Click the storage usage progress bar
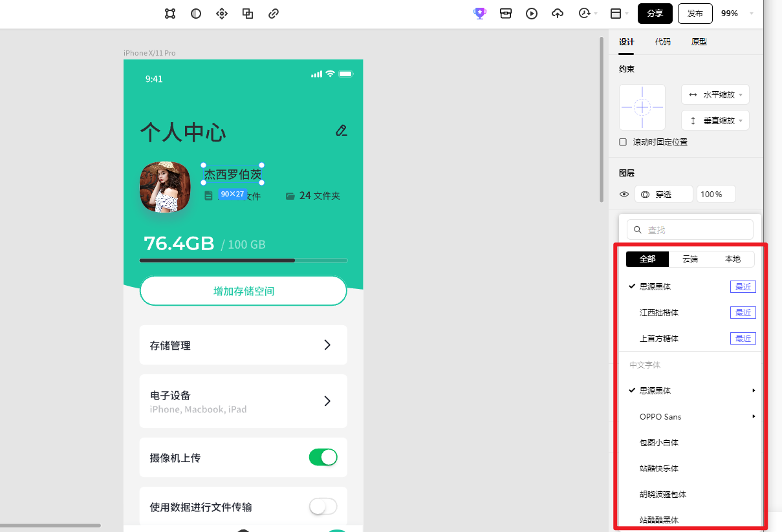 point(243,261)
